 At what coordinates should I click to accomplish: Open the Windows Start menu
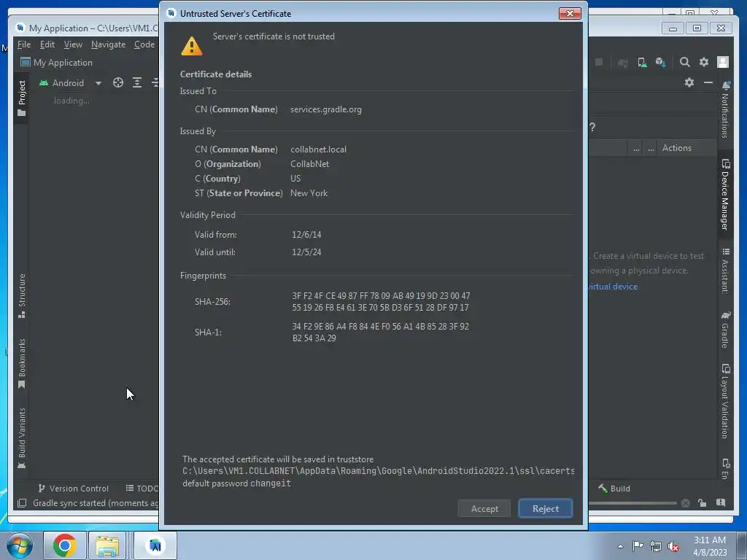19,545
